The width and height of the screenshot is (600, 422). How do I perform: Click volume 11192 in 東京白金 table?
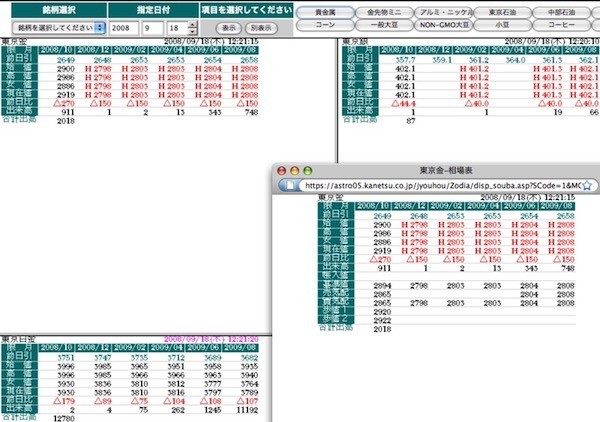click(x=246, y=410)
